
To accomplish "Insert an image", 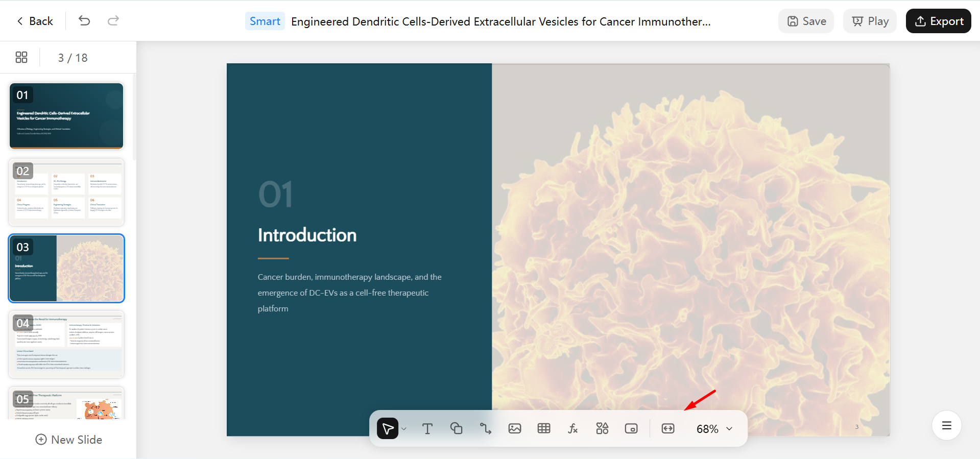I will [515, 428].
